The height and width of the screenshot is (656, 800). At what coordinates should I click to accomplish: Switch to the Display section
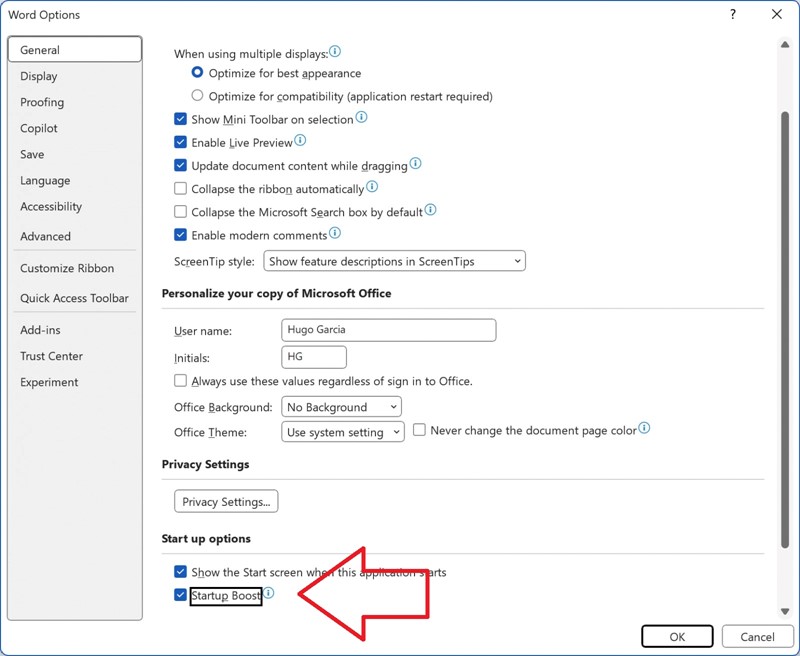pyautogui.click(x=40, y=75)
